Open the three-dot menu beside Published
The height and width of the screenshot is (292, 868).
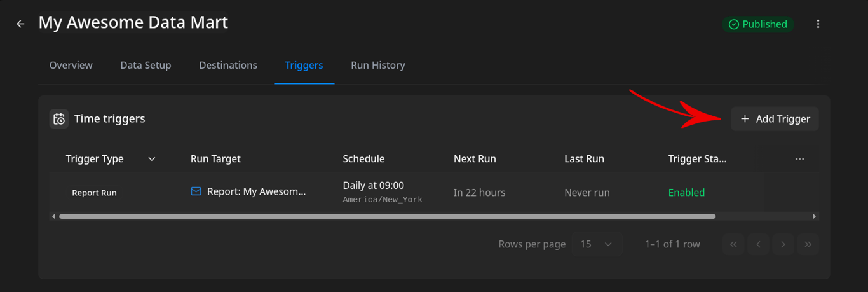click(x=818, y=24)
